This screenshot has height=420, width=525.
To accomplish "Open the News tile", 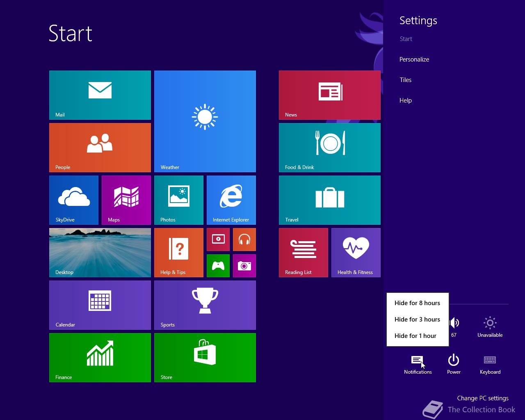I will coord(330,95).
